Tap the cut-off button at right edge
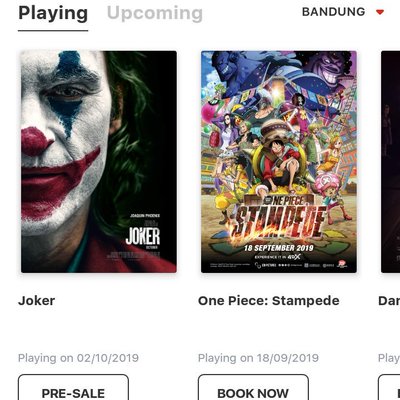The height and width of the screenshot is (400, 400). (389, 387)
